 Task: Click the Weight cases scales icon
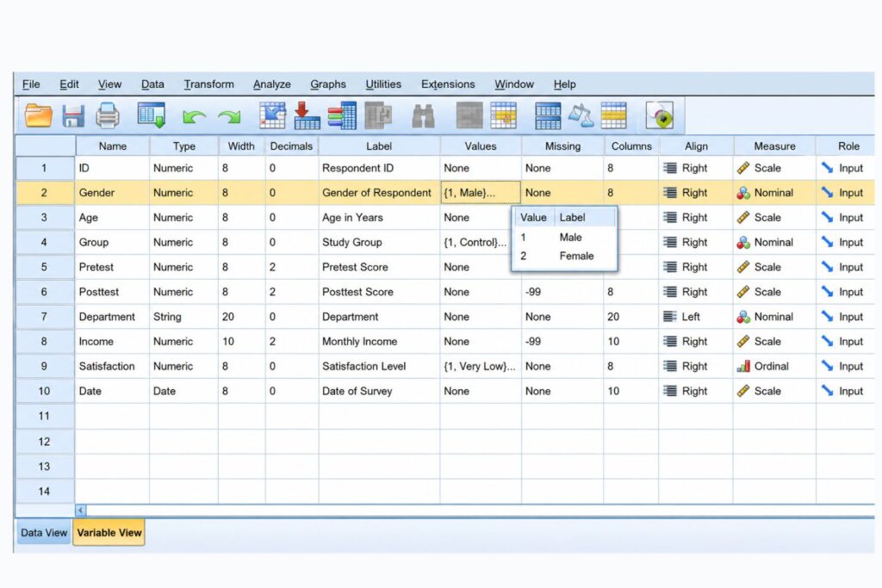pos(581,115)
